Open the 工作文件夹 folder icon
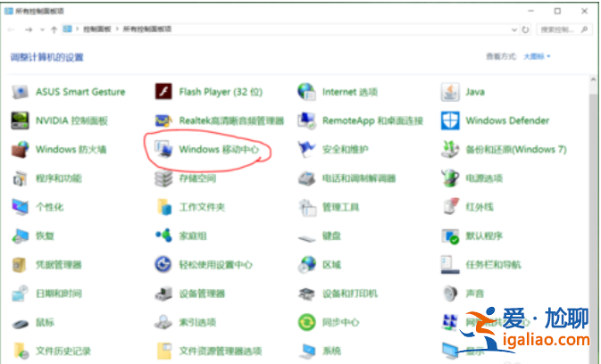 164,207
